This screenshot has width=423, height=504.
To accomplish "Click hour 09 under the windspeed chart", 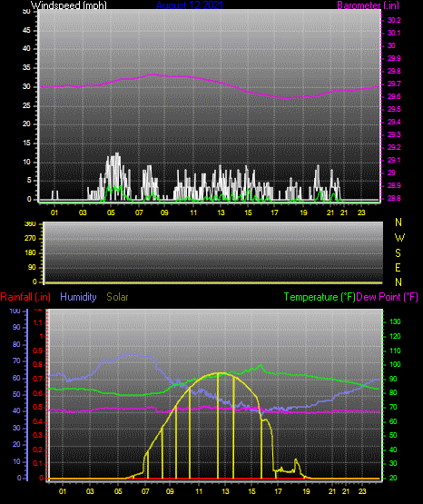I will pyautogui.click(x=164, y=212).
